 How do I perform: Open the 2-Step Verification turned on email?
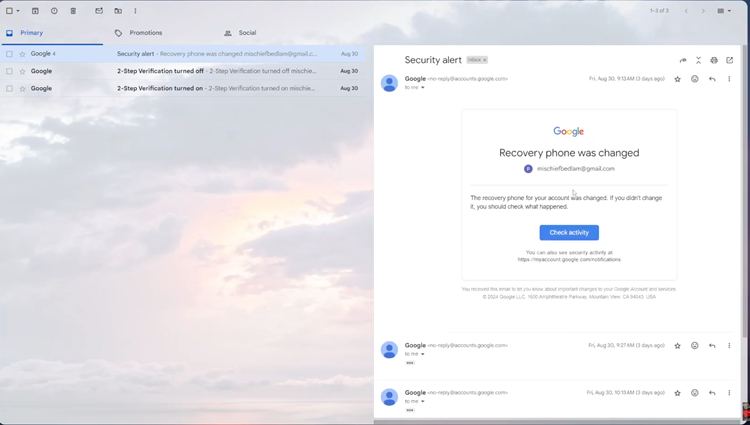182,88
